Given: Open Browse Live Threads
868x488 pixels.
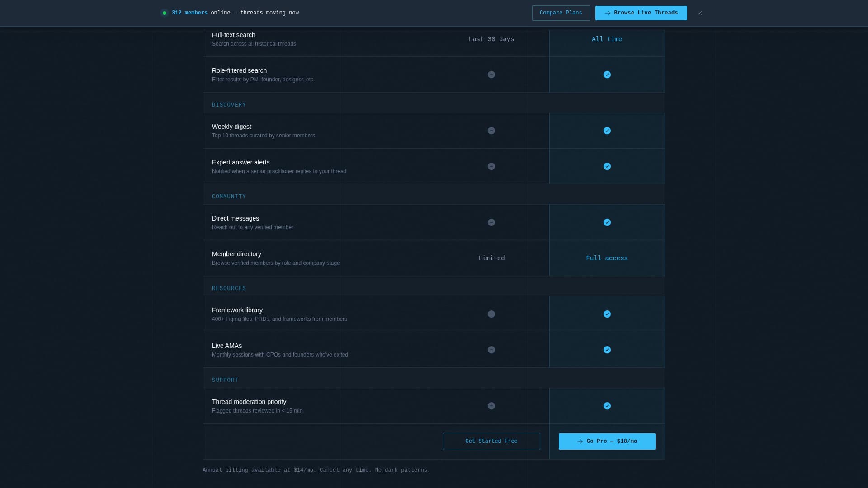Looking at the screenshot, I should [x=641, y=13].
